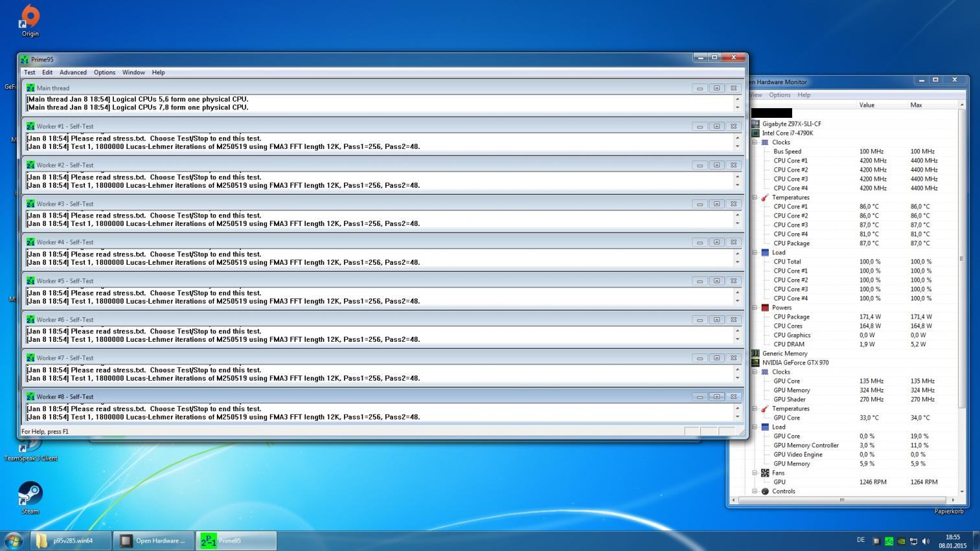Viewport: 980px width, 551px height.
Task: Click the Worker #8 Self-Test icon
Action: pos(30,396)
